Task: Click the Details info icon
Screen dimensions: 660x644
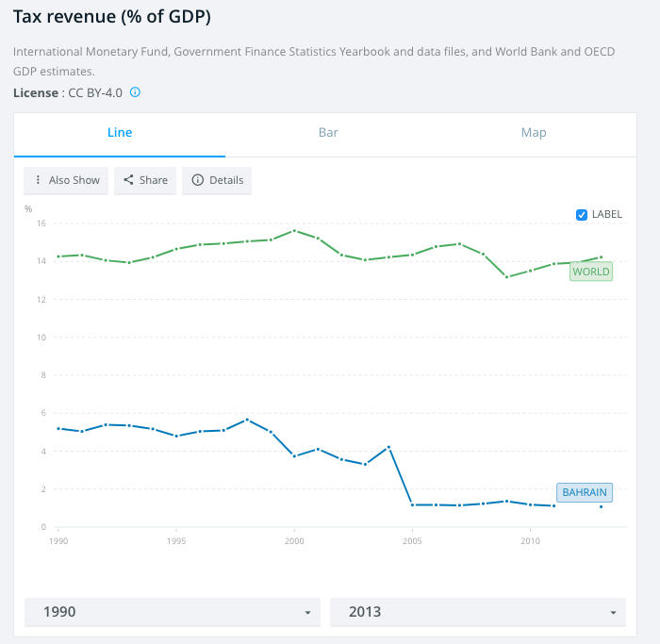Action: pos(198,180)
